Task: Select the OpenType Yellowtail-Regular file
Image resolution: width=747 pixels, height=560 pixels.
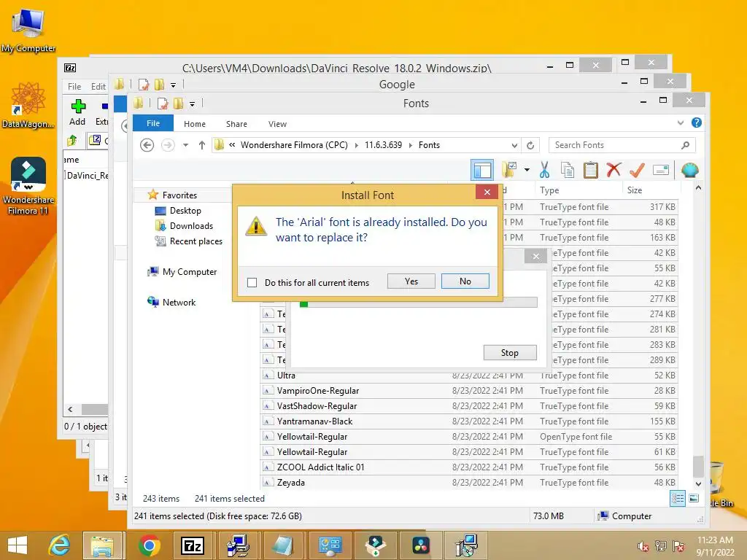Action: click(x=469, y=436)
